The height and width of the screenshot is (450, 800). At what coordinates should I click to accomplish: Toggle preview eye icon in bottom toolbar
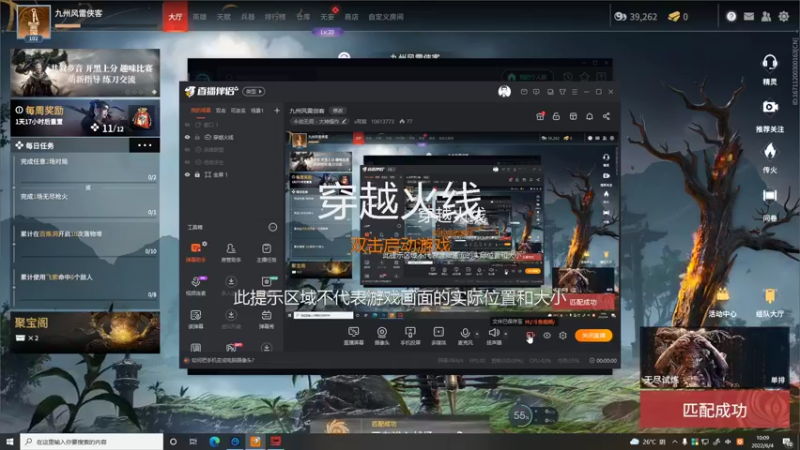[x=546, y=335]
